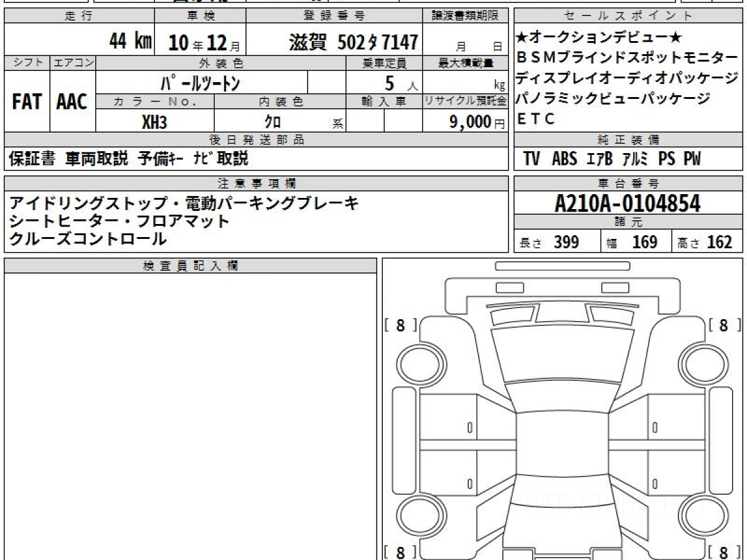Select 予備キー in later-shipped parts
747x560 pixels.
pyautogui.click(x=160, y=158)
